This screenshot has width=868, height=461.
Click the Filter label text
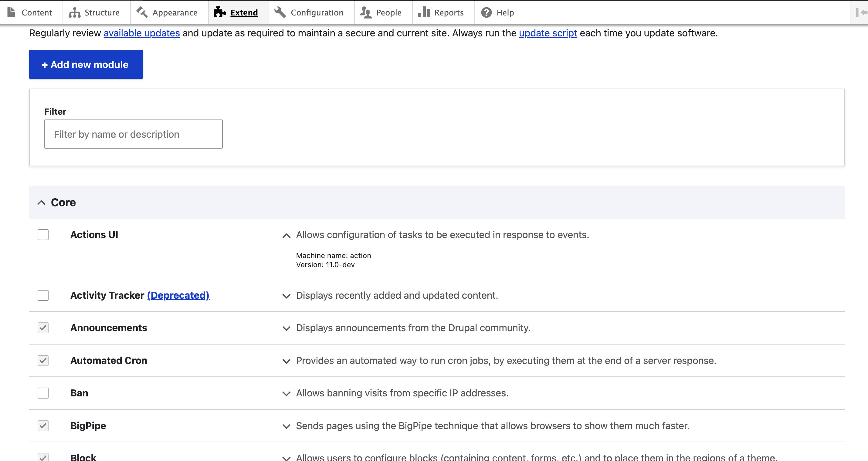coord(55,112)
